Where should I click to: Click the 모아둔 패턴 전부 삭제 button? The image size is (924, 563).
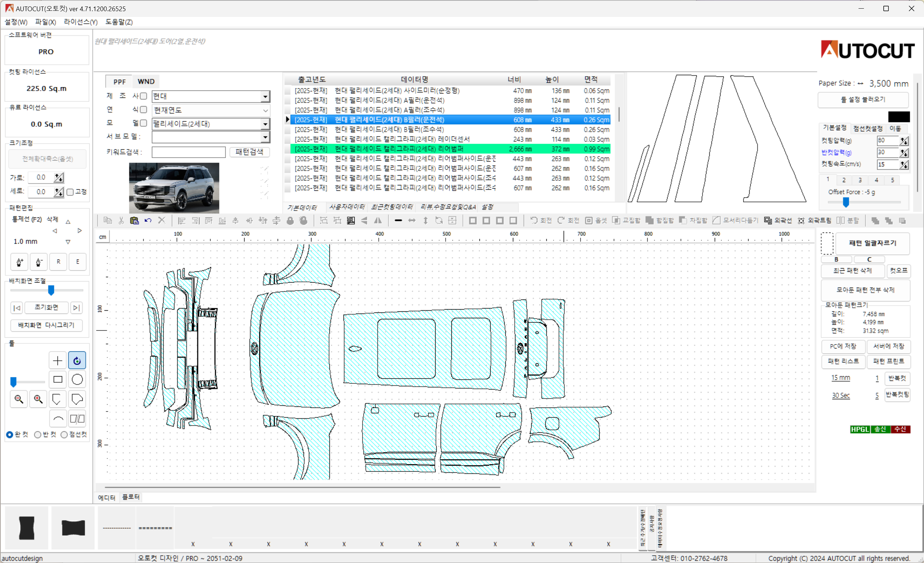pos(865,290)
